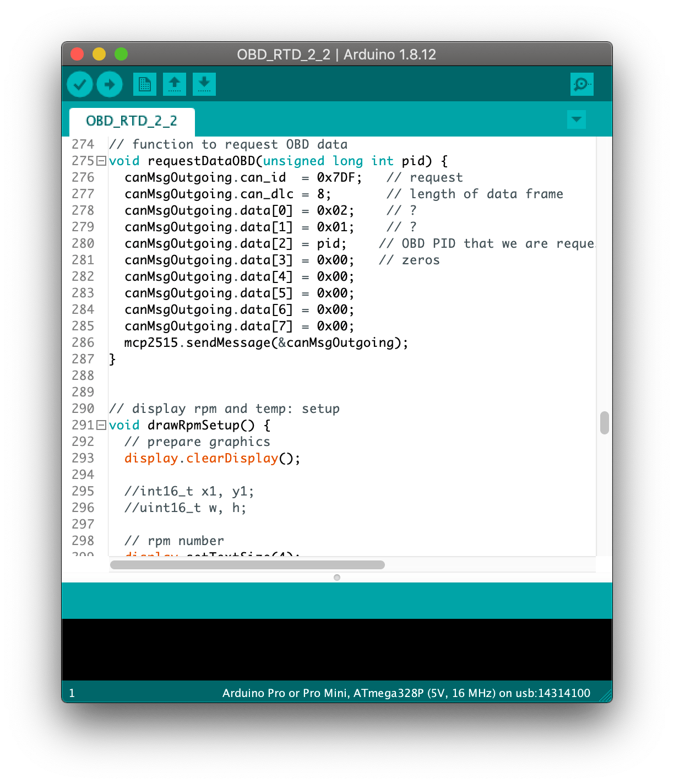This screenshot has height=784, width=674.
Task: Click the green fullscreen window button
Action: pos(121,54)
